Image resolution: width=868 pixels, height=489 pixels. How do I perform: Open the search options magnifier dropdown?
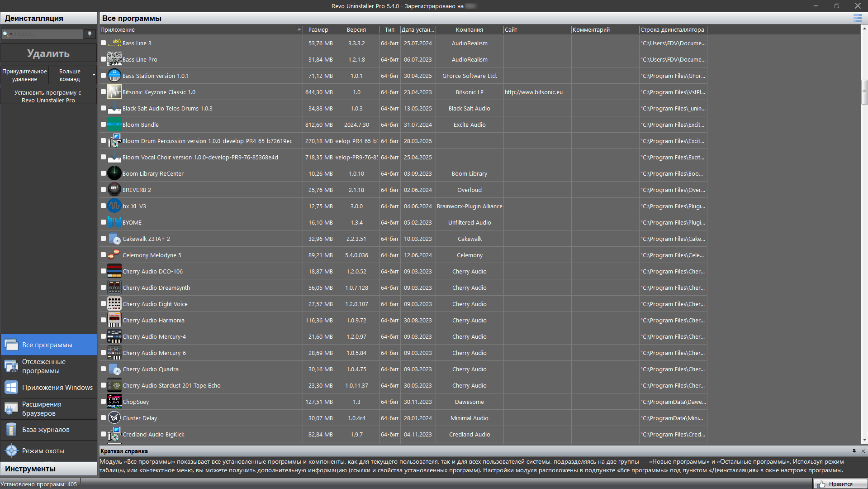click(x=7, y=34)
